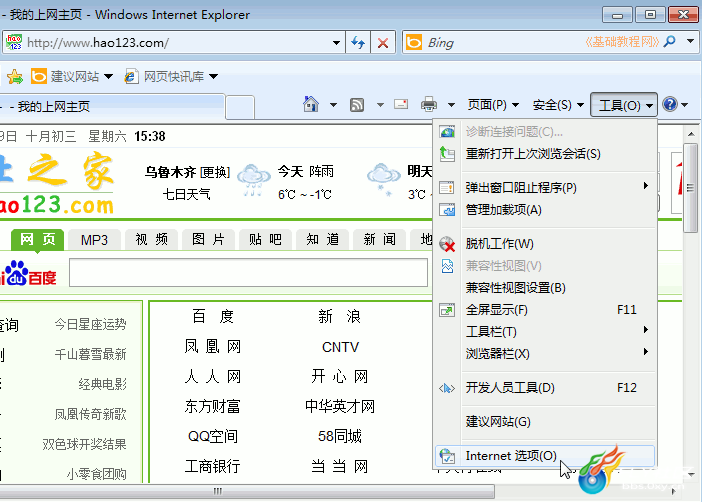Open the search provider dropdown arrow
702x502 pixels.
[690, 41]
